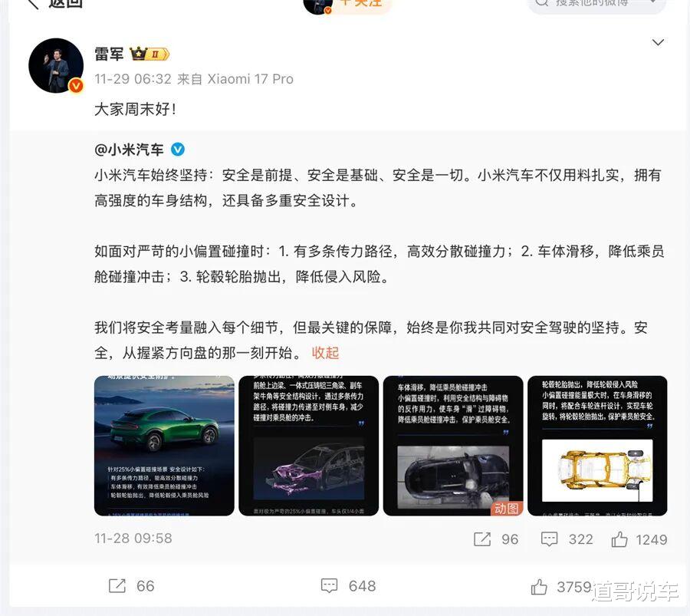
Task: Repost the quoted post showing 96
Action: click(x=496, y=539)
